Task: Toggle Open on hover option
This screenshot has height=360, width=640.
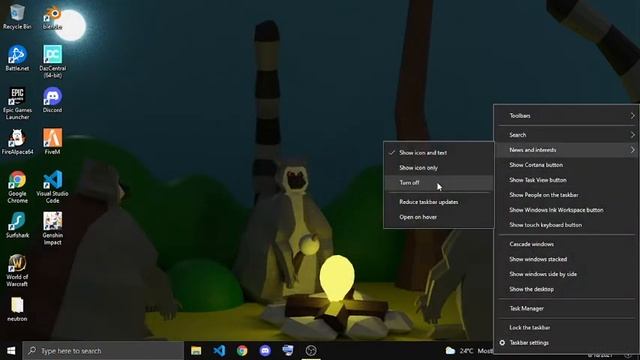Action: tap(439, 217)
